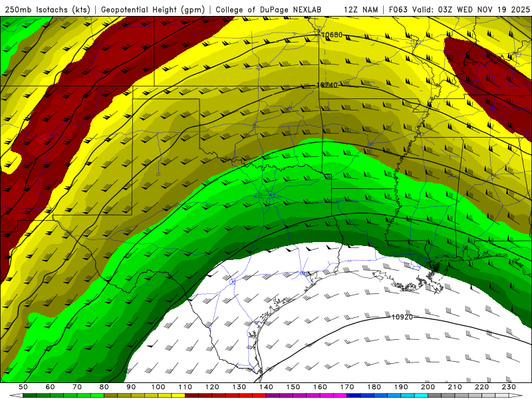The width and height of the screenshot is (532, 399).
Task: Click the '250mb Isotachs (kts)' title text
Action: point(47,9)
